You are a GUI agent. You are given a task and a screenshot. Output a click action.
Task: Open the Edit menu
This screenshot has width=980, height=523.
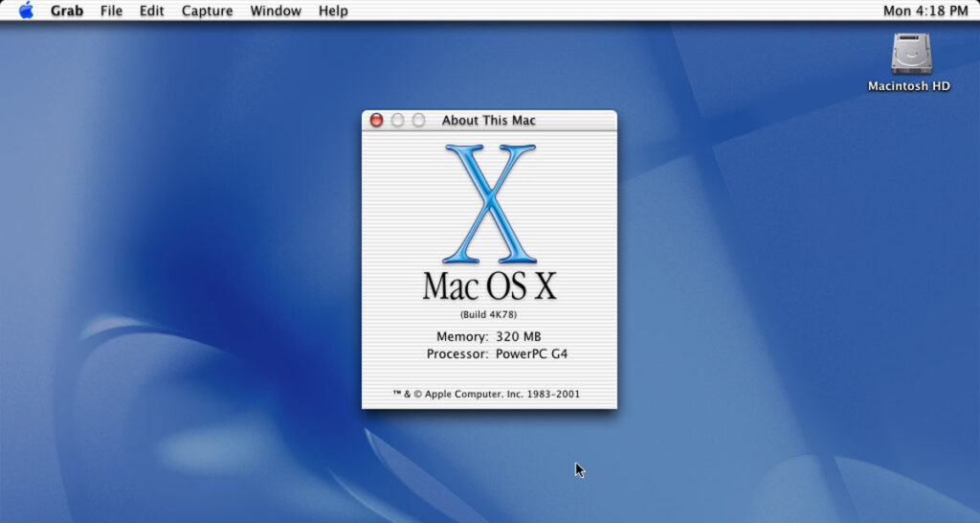[152, 11]
